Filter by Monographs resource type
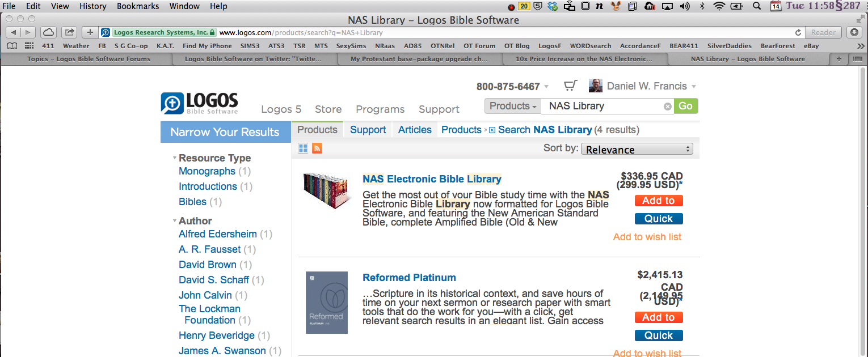 click(207, 171)
